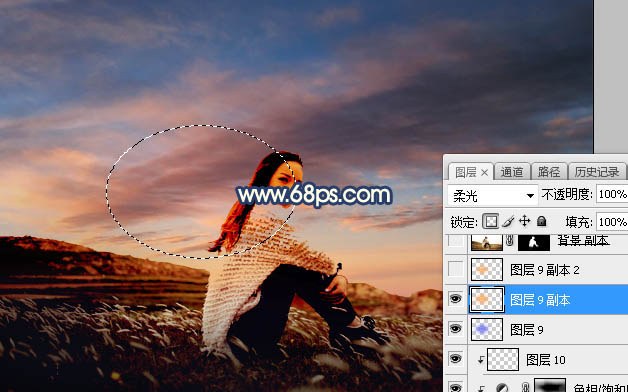This screenshot has width=628, height=392.
Task: Hide the 色相/饱和度 adjustment layer
Action: (455, 387)
